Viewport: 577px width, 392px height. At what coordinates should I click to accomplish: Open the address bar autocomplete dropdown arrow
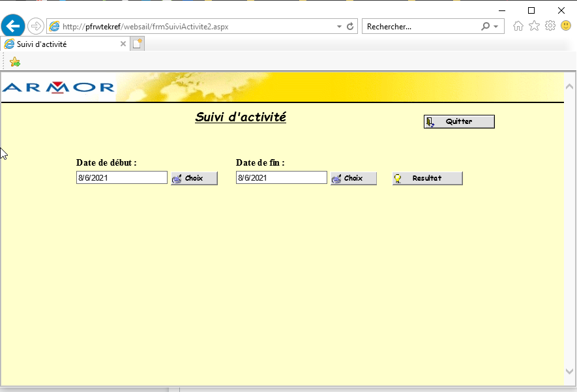[x=339, y=27]
